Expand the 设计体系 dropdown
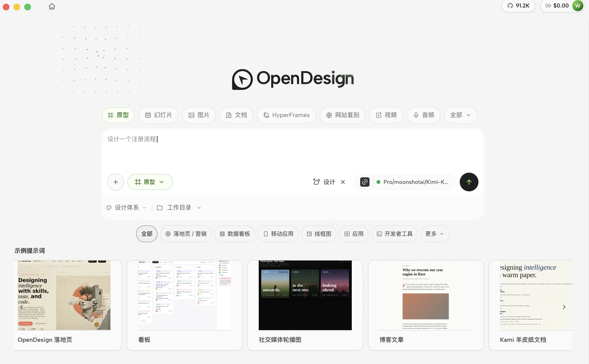This screenshot has height=364, width=589. [x=126, y=207]
